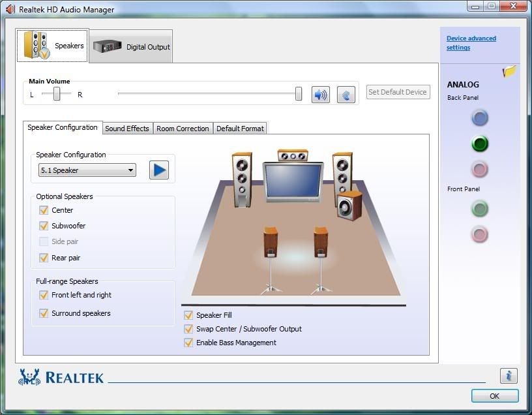The width and height of the screenshot is (532, 415).
Task: Click the blue audio reset icon button
Action: pyautogui.click(x=346, y=95)
